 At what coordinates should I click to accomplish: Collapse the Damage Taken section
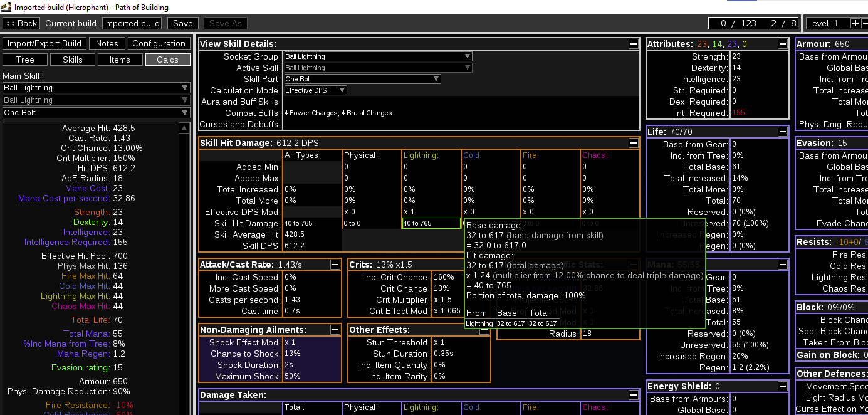click(634, 395)
